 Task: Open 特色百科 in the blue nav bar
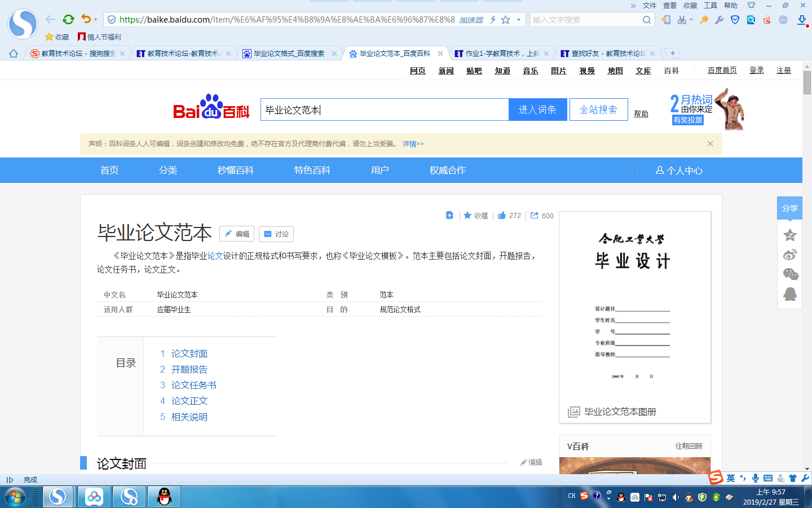point(312,170)
